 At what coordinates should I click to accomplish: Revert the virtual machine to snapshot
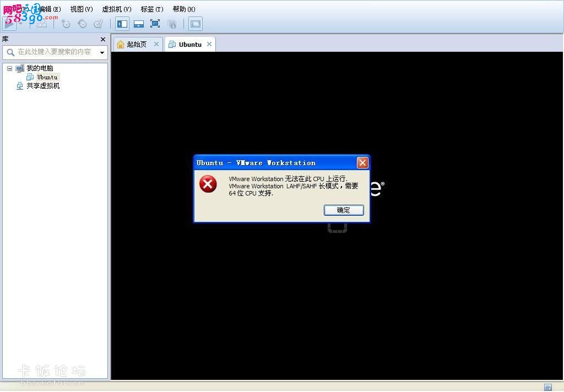(x=83, y=24)
